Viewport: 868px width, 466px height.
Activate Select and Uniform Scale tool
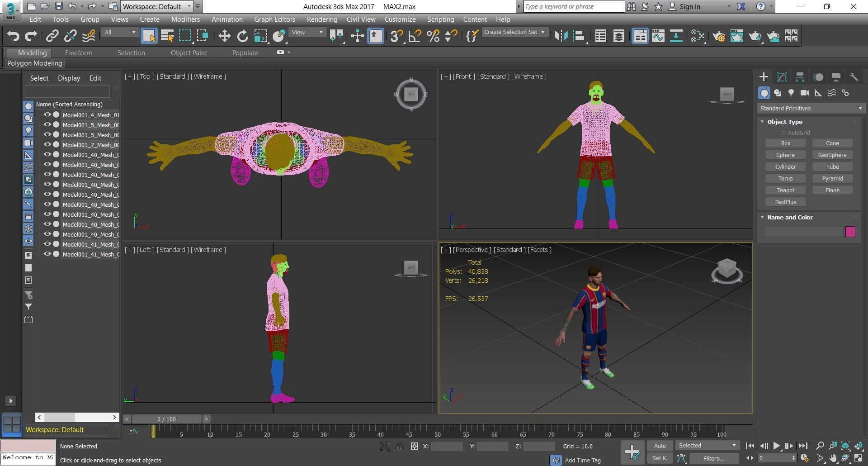pyautogui.click(x=261, y=36)
